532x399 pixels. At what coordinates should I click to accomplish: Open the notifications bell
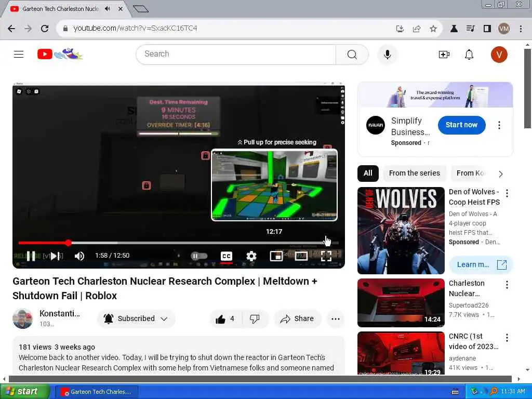[x=469, y=54]
